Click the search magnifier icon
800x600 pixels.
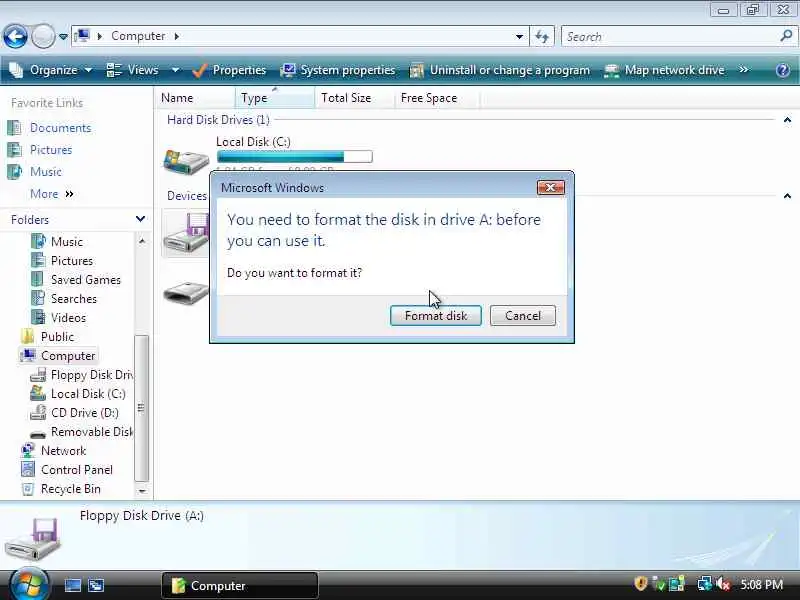pyautogui.click(x=786, y=36)
